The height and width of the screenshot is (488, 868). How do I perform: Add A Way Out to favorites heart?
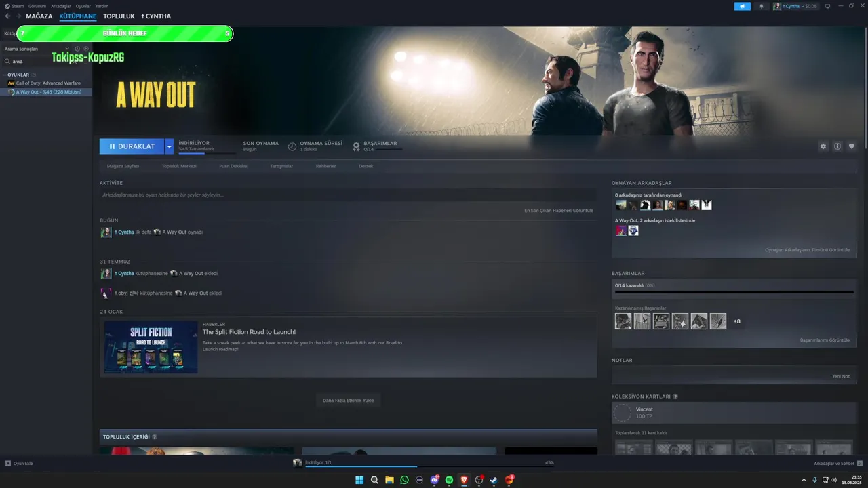pyautogui.click(x=852, y=146)
